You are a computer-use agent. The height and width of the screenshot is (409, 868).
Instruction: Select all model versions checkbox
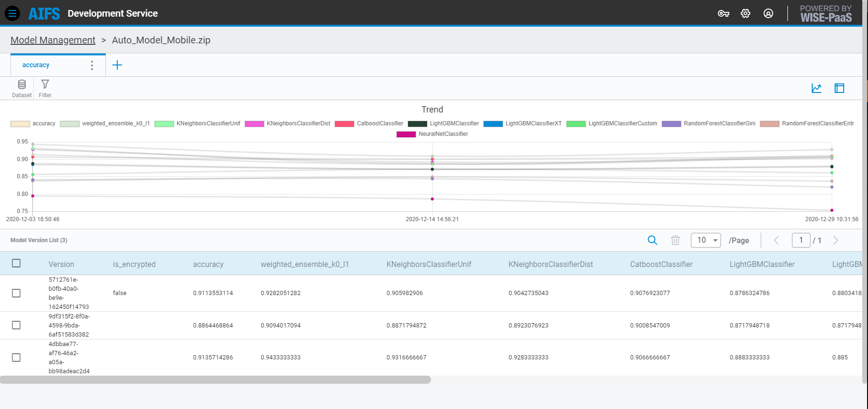(16, 263)
